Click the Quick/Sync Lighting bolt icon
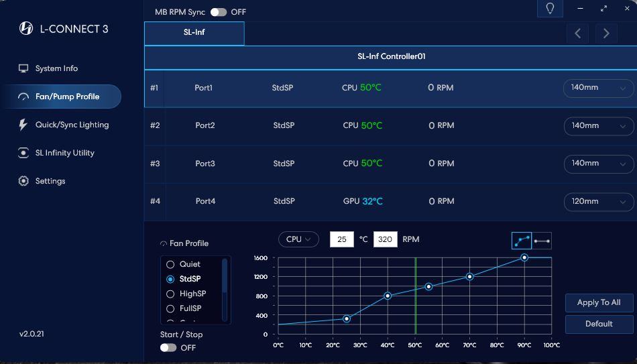 click(23, 125)
